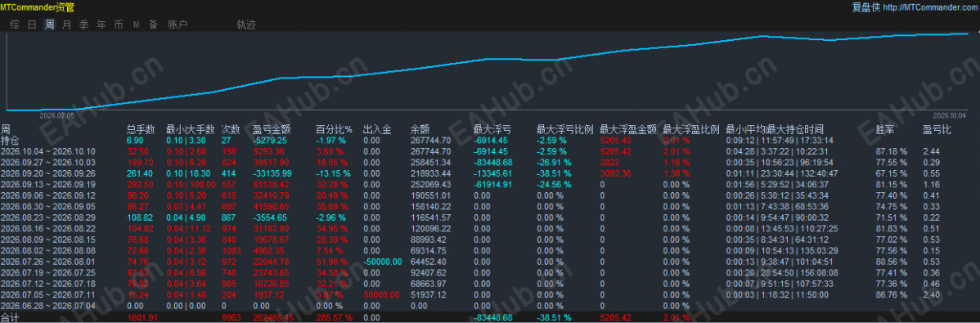Click the 61518.42 profit amount
The image size is (980, 323).
tap(271, 184)
